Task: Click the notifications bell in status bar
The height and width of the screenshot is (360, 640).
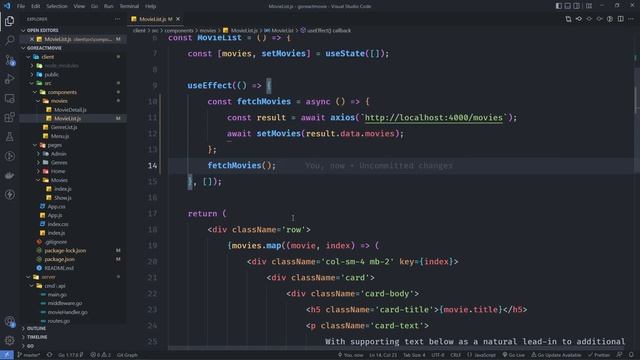Action: (x=631, y=355)
